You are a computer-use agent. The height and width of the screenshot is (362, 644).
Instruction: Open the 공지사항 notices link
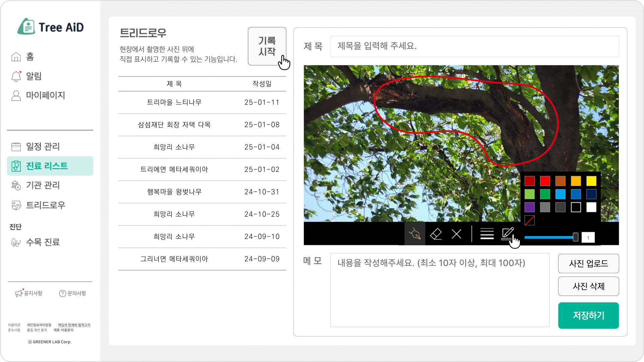pos(29,293)
